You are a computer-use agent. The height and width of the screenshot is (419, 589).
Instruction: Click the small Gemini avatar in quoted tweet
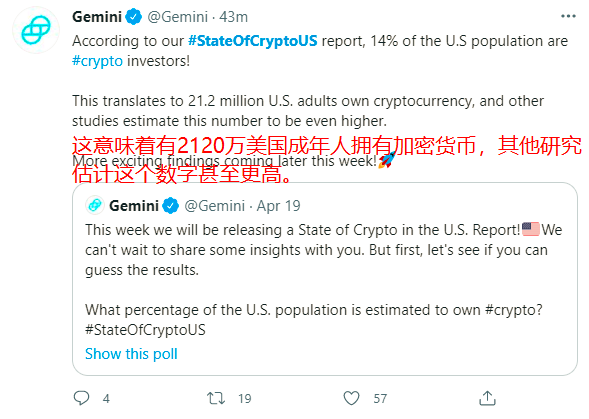95,205
